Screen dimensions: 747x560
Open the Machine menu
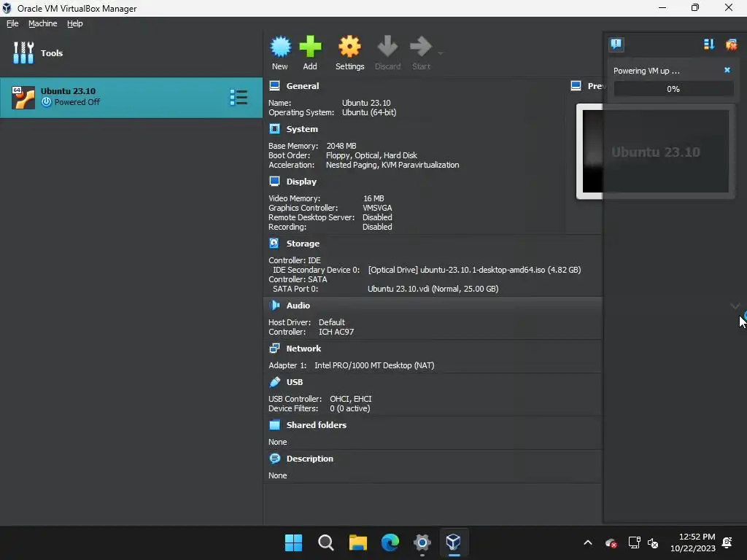[x=42, y=23]
